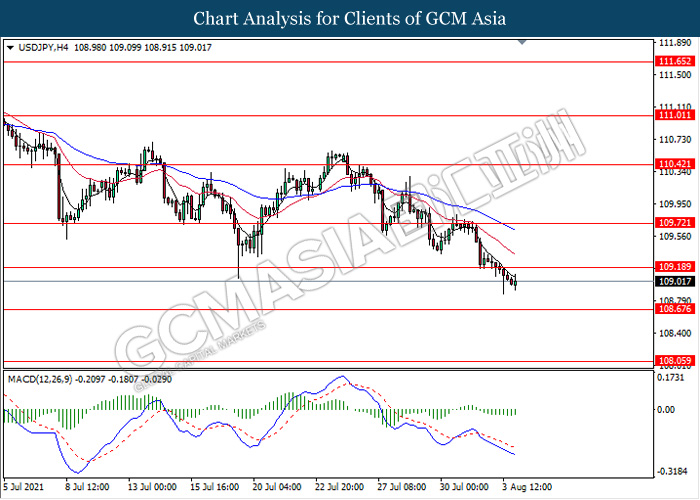
Task: Click the 111.890 price scale value
Action: pyautogui.click(x=675, y=43)
